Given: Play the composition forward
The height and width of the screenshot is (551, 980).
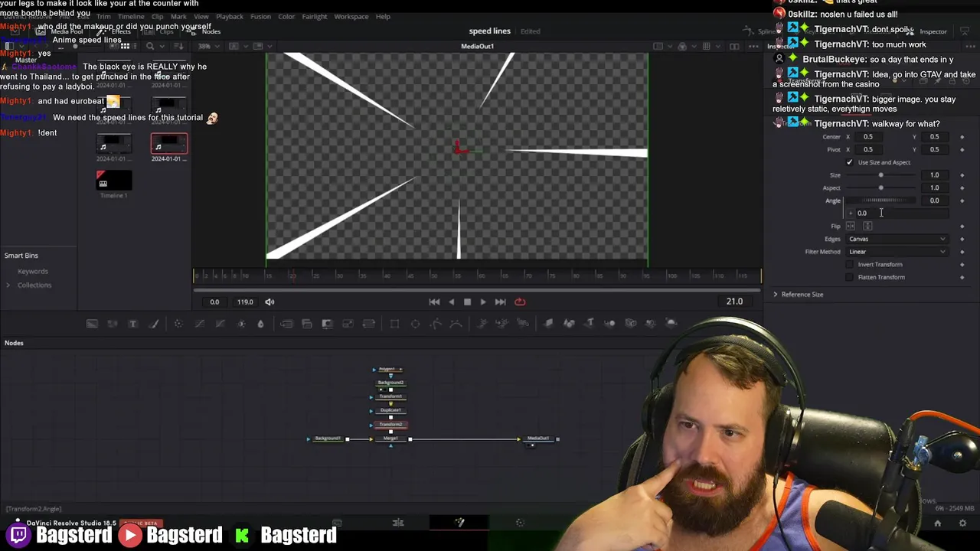Looking at the screenshot, I should point(483,302).
